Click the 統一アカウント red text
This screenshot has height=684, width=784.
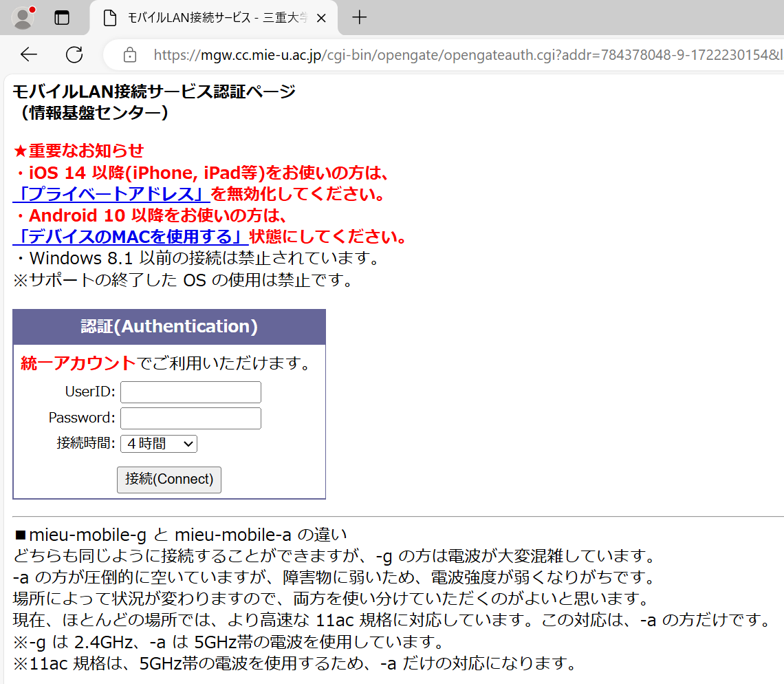78,363
